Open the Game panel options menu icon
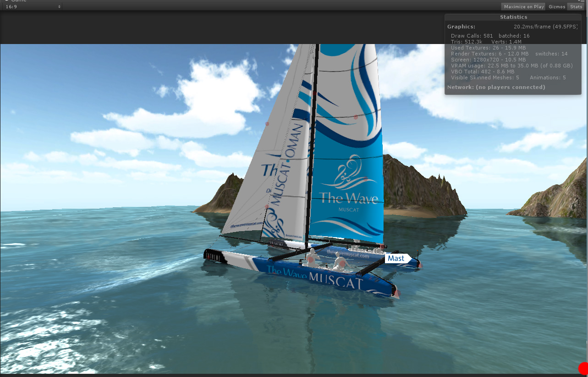This screenshot has height=377, width=588. tap(582, 1)
